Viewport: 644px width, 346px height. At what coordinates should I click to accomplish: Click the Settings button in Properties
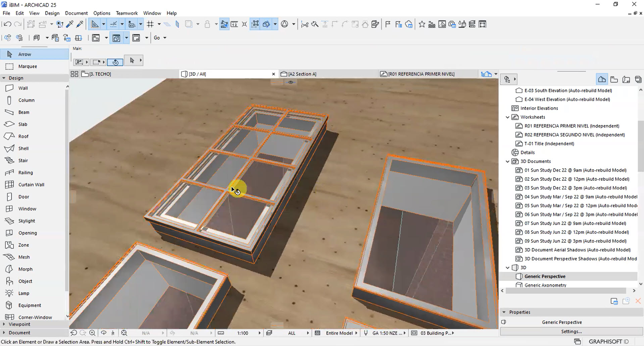point(571,331)
